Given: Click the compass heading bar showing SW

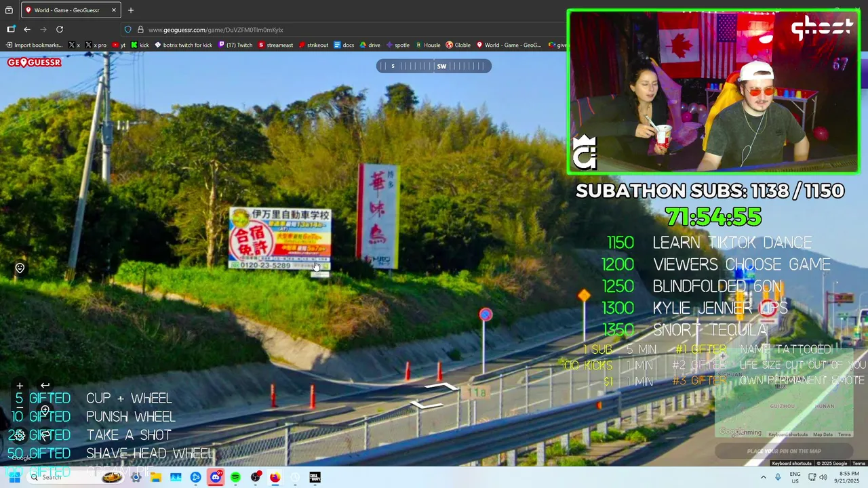Looking at the screenshot, I should click(x=434, y=66).
